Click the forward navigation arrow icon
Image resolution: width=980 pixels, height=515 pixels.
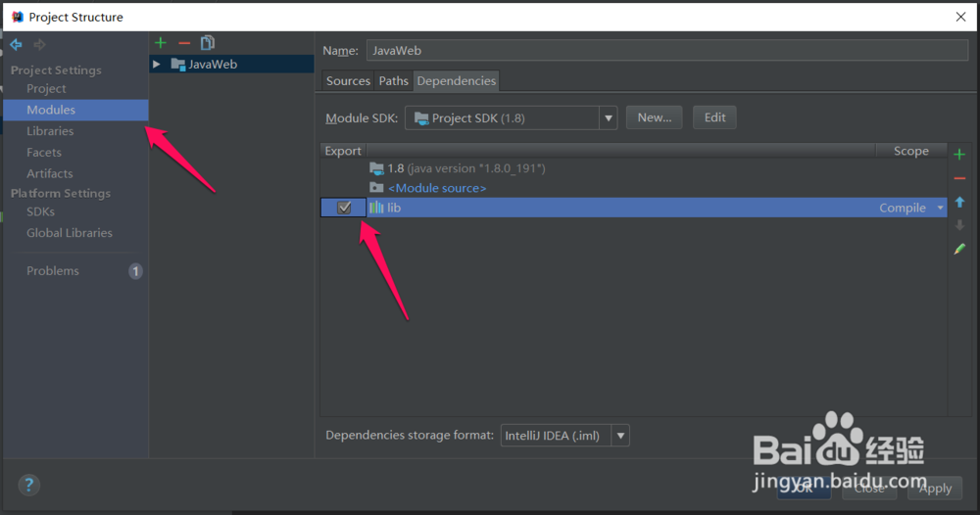[x=40, y=44]
